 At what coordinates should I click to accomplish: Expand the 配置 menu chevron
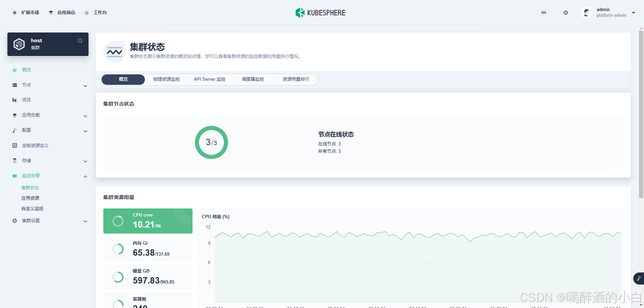[86, 131]
